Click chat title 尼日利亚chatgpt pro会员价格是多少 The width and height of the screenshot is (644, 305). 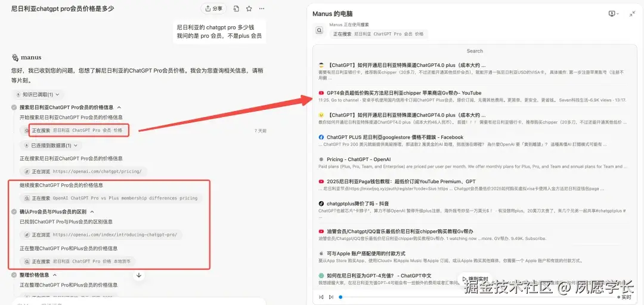tap(63, 8)
